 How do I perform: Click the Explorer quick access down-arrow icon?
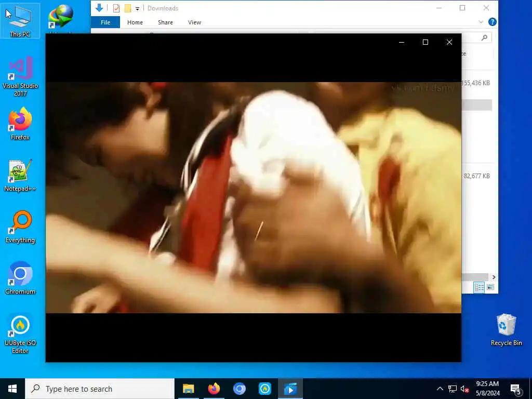[99, 8]
